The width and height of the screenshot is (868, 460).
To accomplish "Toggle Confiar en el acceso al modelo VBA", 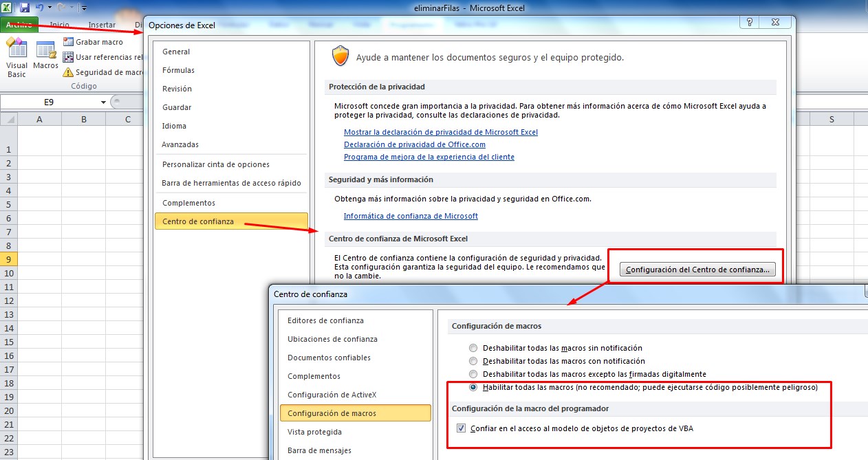I will click(461, 428).
